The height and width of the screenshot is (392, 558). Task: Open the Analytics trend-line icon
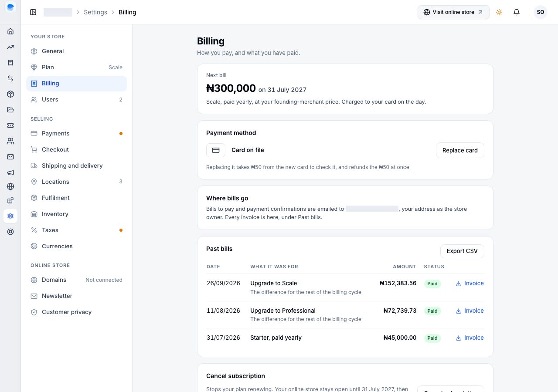pos(10,47)
